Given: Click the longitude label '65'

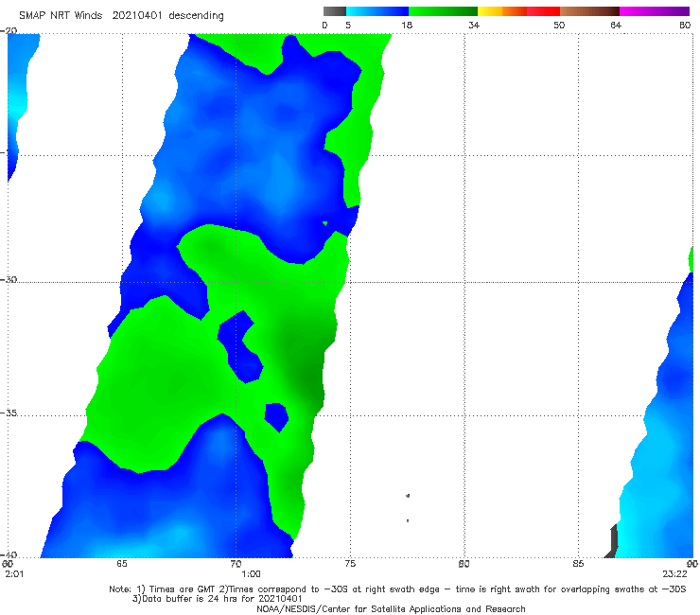Looking at the screenshot, I should [x=122, y=564].
